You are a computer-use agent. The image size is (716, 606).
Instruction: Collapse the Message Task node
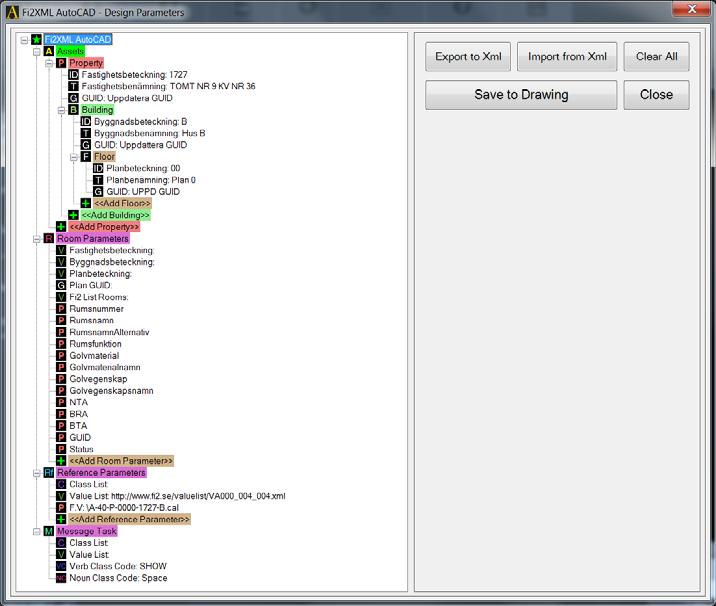(x=37, y=532)
